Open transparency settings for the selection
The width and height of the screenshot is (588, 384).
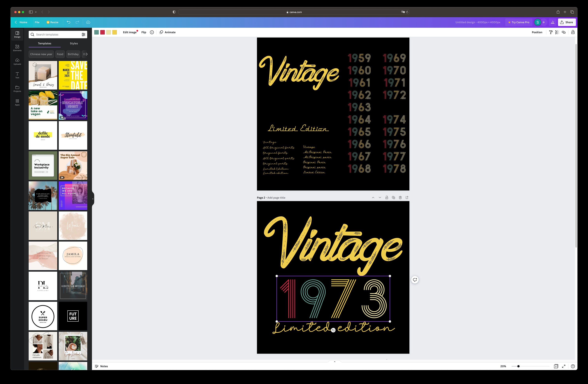point(557,32)
